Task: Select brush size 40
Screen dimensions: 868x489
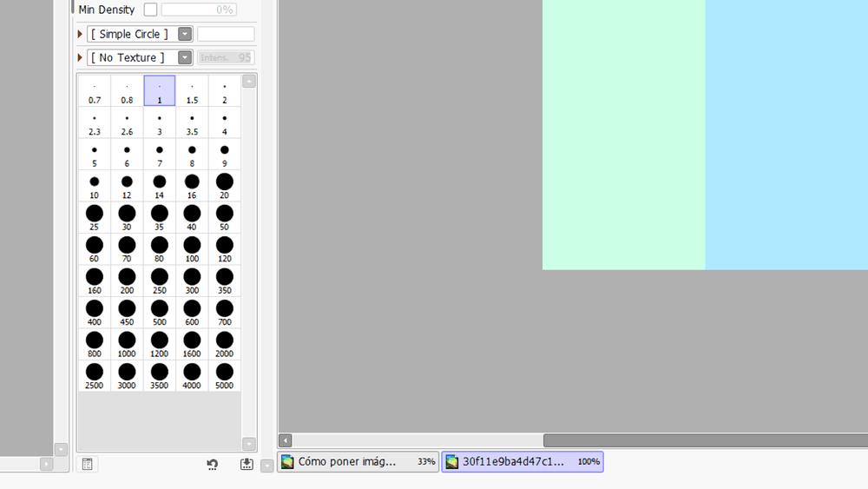Action: click(x=192, y=218)
